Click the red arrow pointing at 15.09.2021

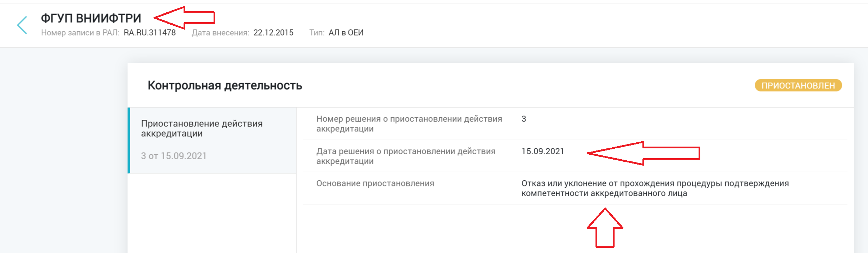[643, 153]
